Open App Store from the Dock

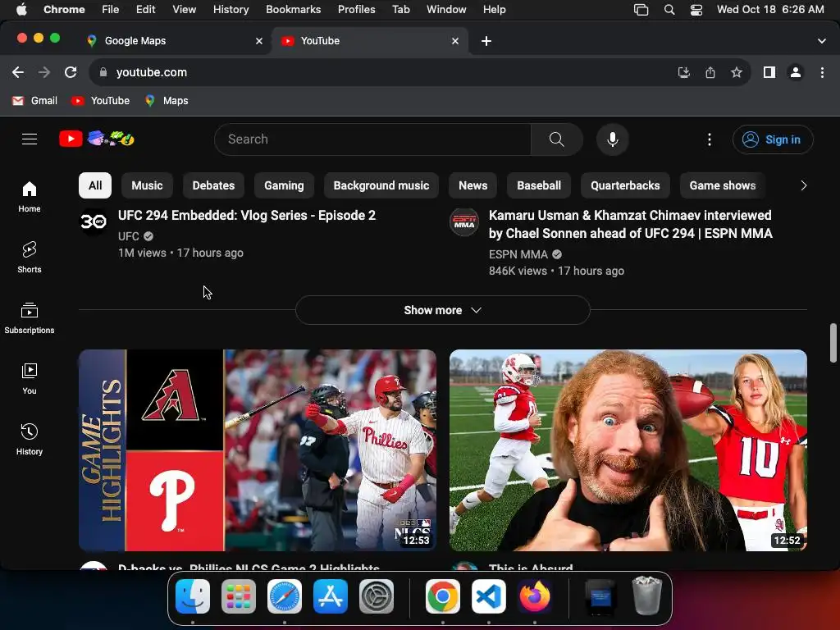(x=331, y=596)
